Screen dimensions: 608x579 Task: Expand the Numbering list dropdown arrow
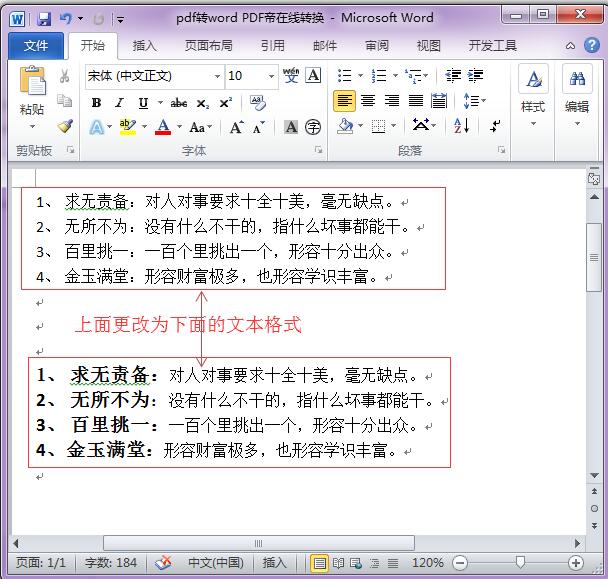click(x=395, y=75)
